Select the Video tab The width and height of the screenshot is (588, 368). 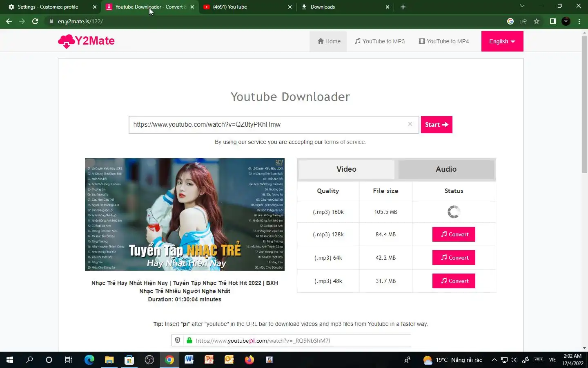coord(346,169)
